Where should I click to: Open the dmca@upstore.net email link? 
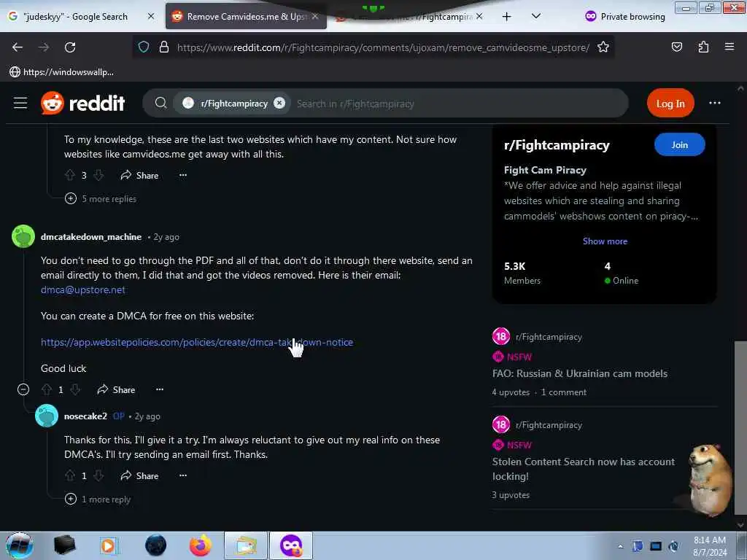[x=83, y=289]
